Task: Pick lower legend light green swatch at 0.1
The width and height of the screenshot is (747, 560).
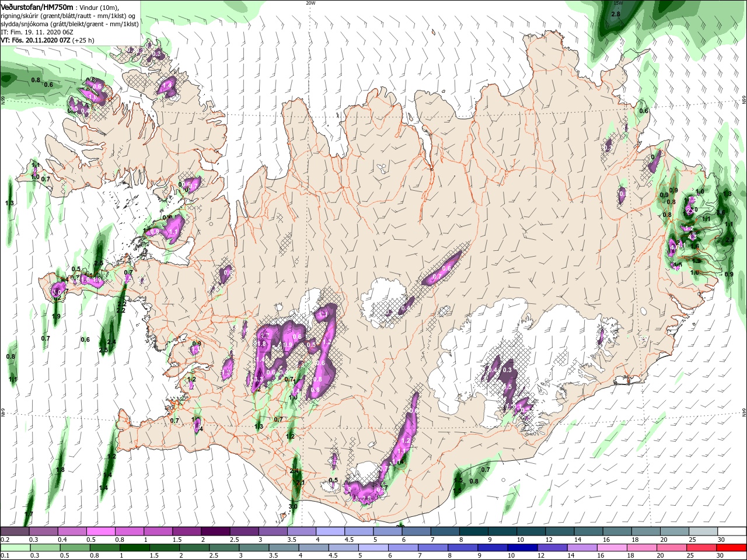Action: [15, 548]
